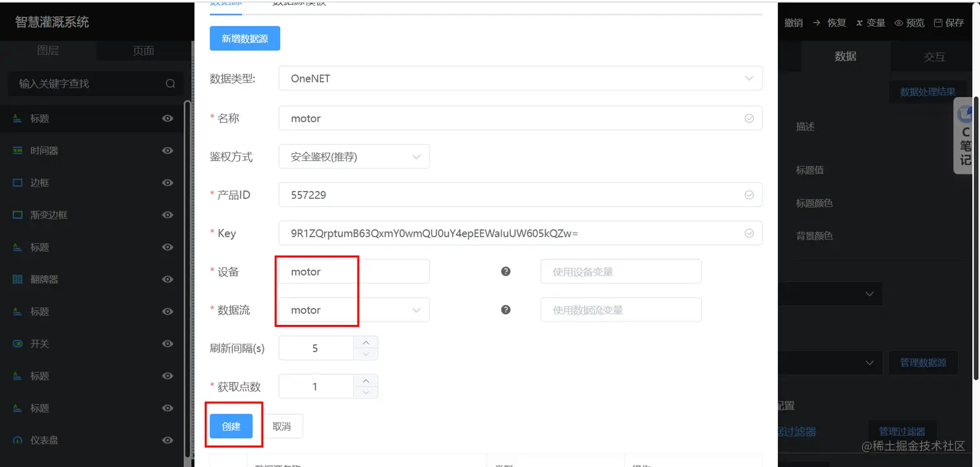The height and width of the screenshot is (467, 980).
Task: Toggle visibility of 开关 layer
Action: pyautogui.click(x=168, y=344)
